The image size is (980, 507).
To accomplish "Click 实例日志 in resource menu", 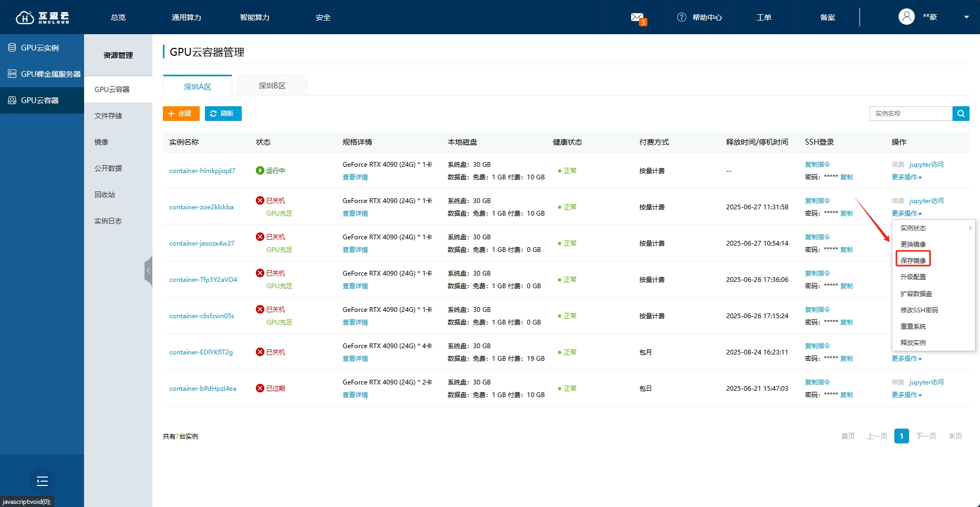I will tap(108, 221).
